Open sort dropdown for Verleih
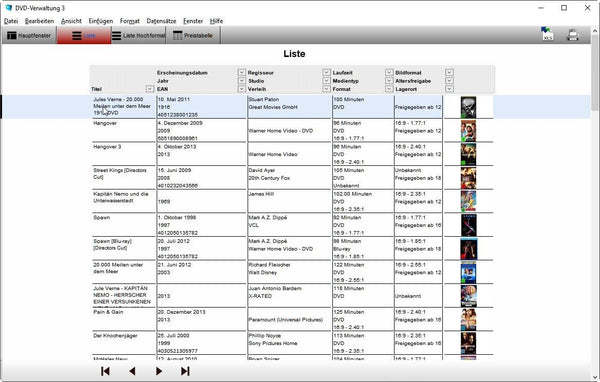 coord(326,89)
